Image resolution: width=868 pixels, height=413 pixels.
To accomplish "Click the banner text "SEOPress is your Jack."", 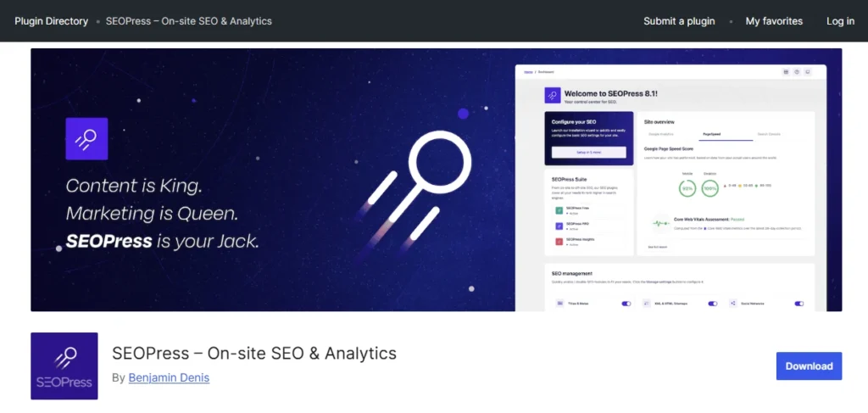I will [162, 242].
